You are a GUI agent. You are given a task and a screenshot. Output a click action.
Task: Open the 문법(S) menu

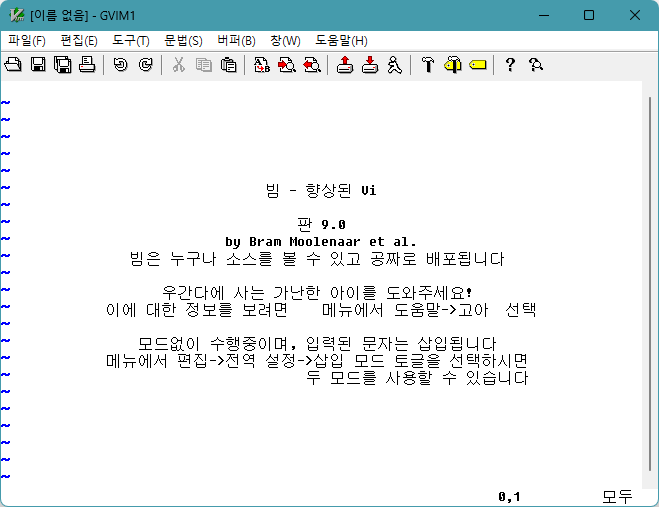[x=183, y=41]
